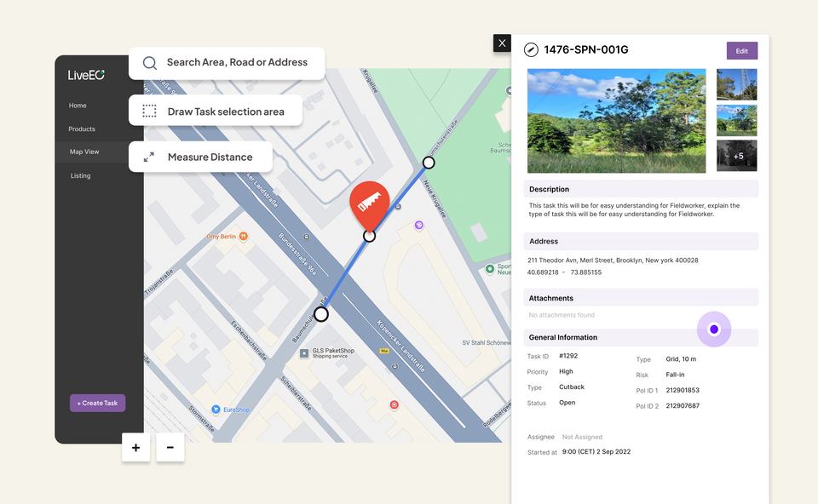Select the bottom measurement endpoint on Baumschulenstraße

pos(321,314)
